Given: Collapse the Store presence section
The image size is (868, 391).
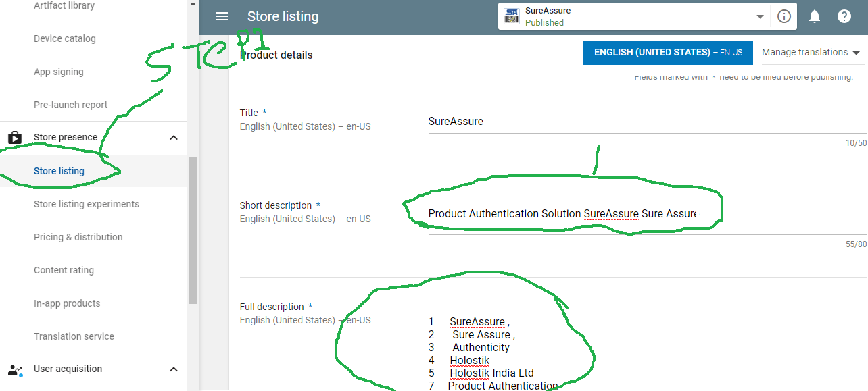Looking at the screenshot, I should tap(174, 137).
